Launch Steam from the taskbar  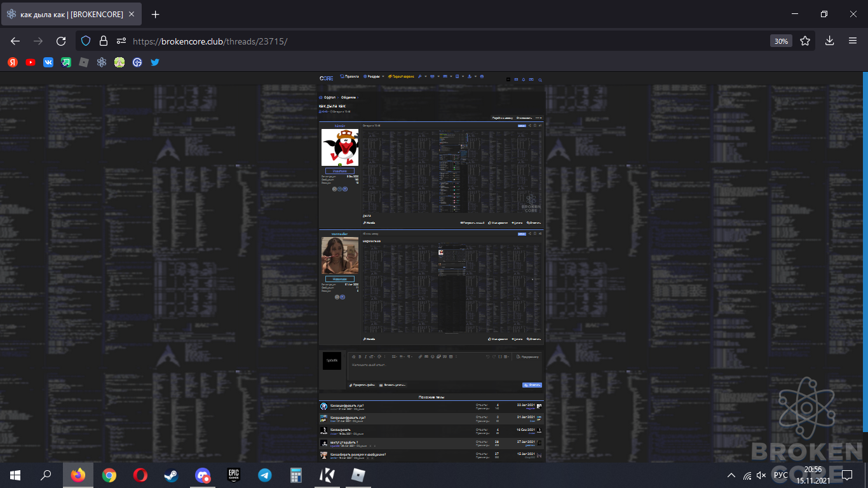172,475
